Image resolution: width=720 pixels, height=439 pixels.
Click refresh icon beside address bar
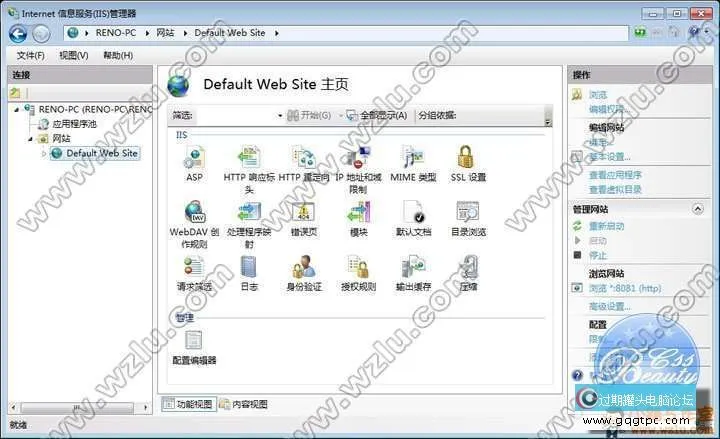pos(640,33)
